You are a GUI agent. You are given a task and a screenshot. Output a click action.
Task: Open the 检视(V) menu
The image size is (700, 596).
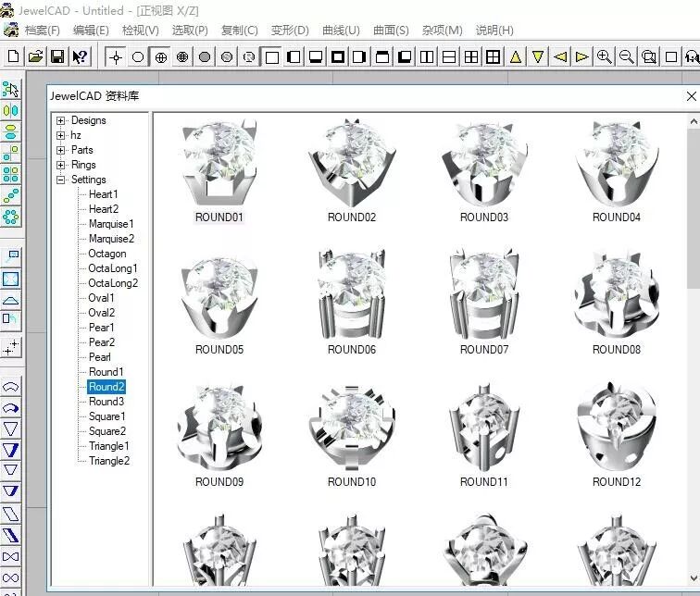[141, 31]
